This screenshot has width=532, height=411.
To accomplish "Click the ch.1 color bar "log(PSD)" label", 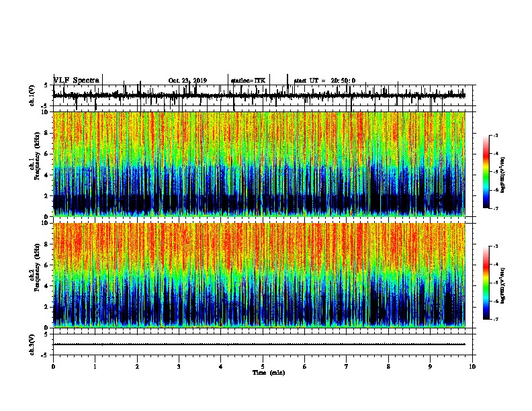I will (503, 175).
